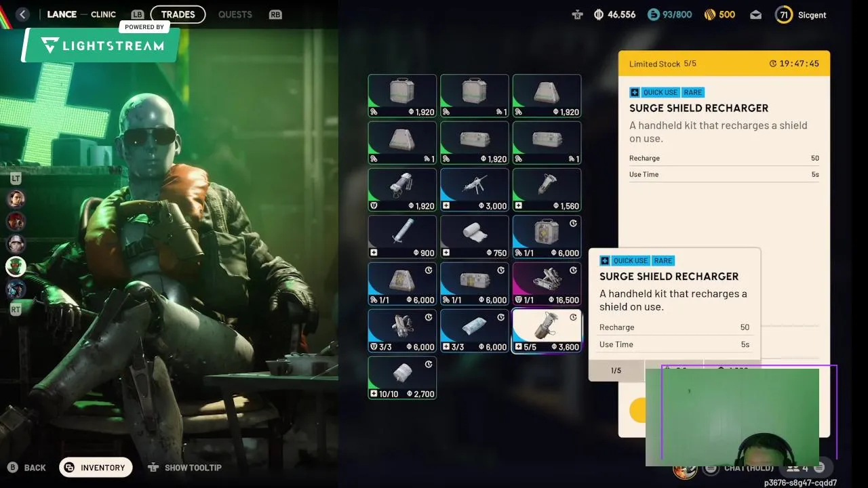Select the trapezoid crate priced 1
The image size is (868, 488).
pyautogui.click(x=402, y=143)
